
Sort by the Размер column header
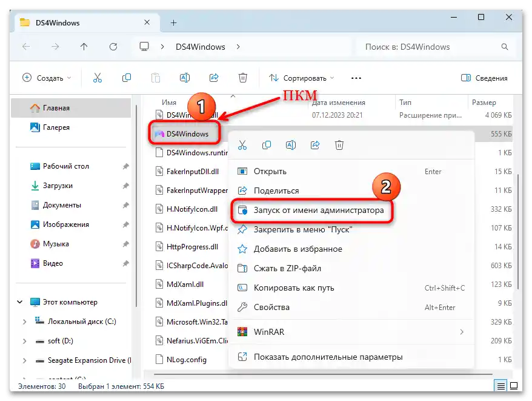pyautogui.click(x=484, y=103)
